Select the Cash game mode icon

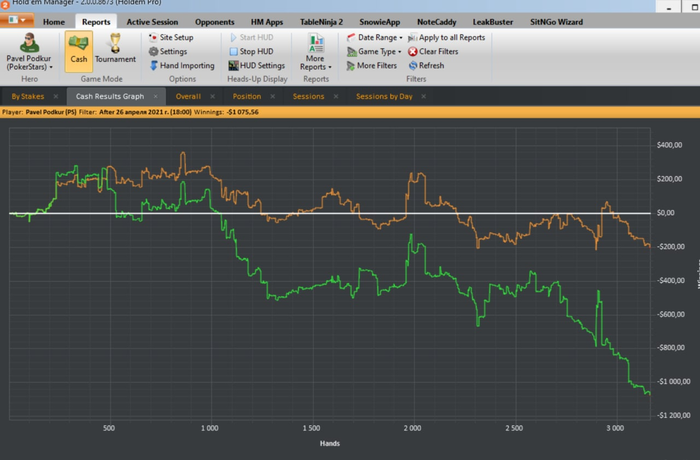(x=79, y=48)
